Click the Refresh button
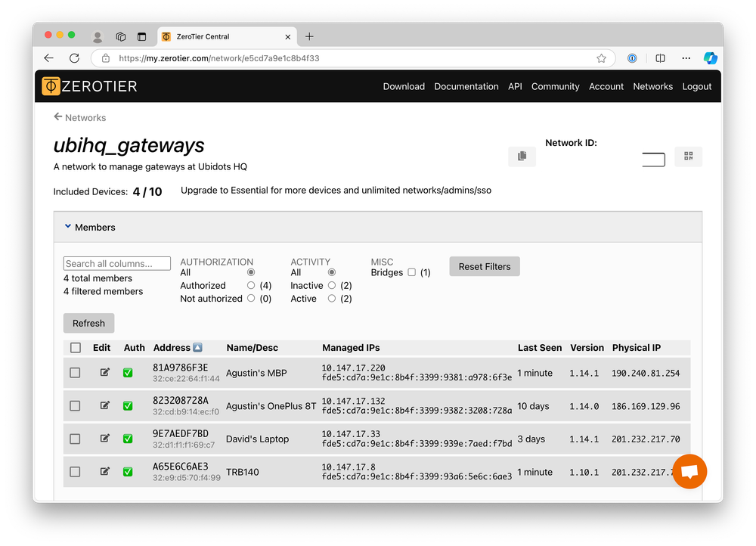This screenshot has height=546, width=756. [88, 323]
